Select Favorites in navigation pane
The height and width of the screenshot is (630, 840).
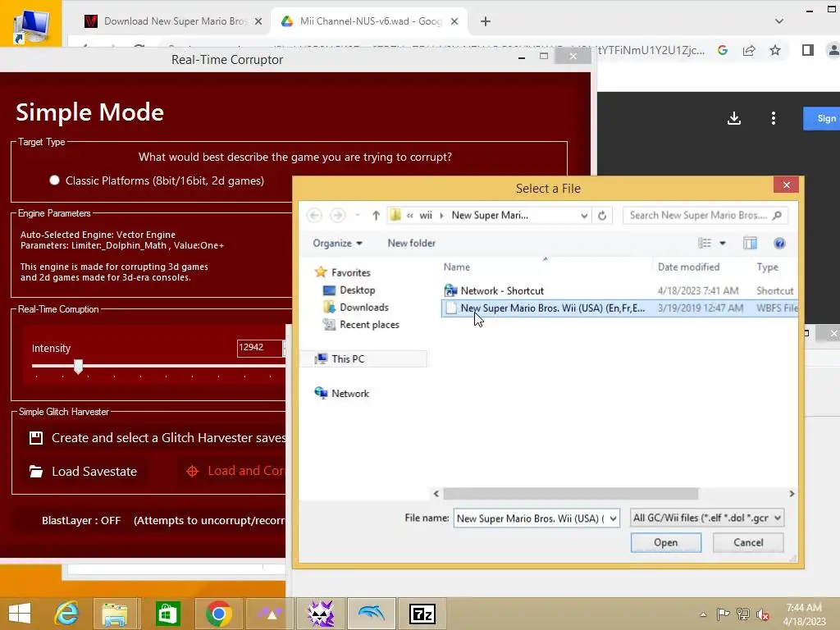(x=351, y=272)
